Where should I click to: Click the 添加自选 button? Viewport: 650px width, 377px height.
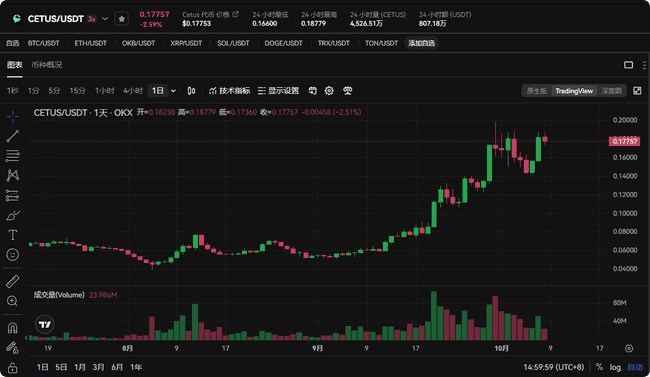pos(422,43)
